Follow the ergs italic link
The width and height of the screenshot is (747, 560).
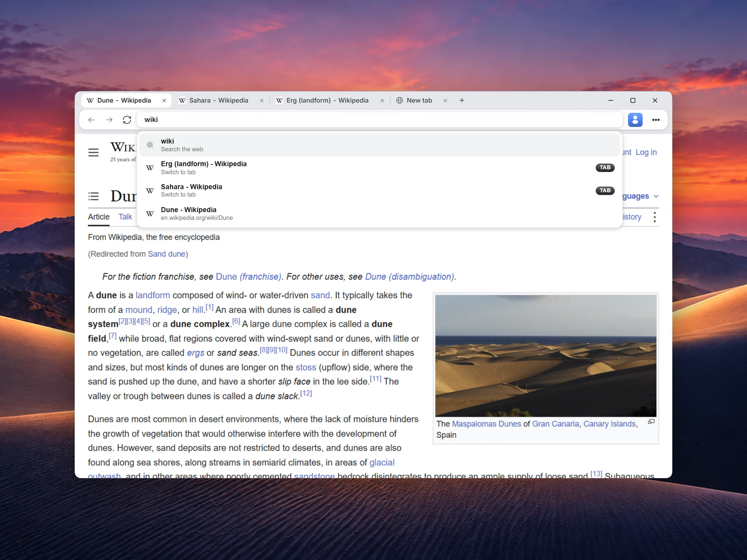[x=195, y=353]
